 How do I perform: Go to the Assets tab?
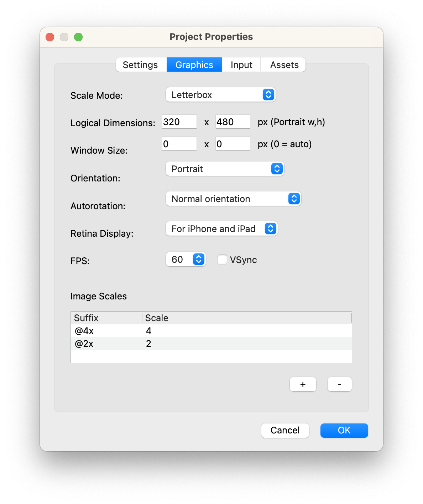[x=283, y=65]
